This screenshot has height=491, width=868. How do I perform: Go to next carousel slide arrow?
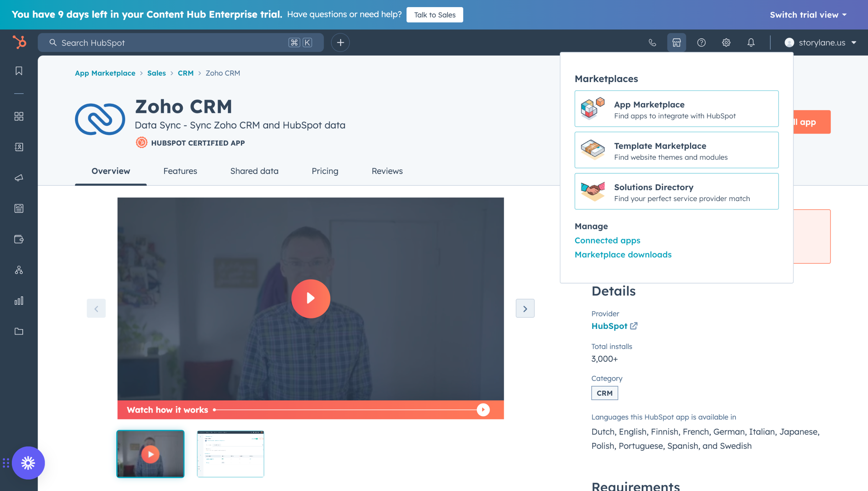(x=525, y=309)
